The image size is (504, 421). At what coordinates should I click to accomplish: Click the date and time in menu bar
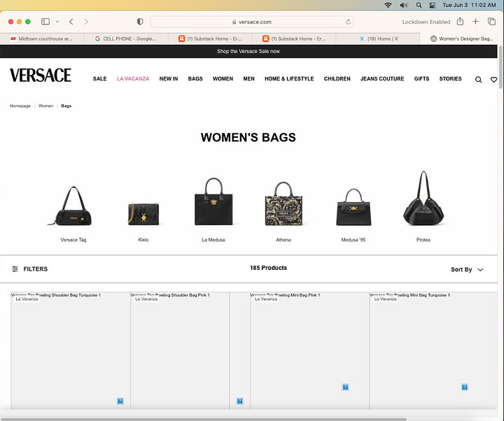469,5
